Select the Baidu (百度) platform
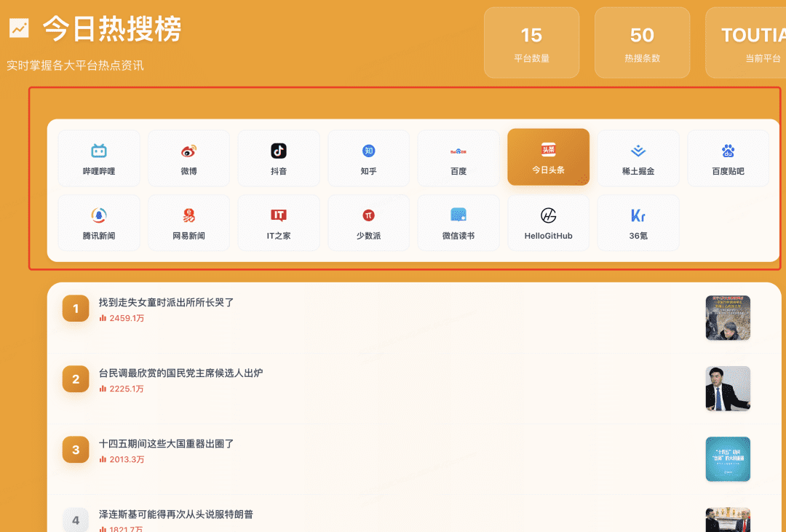 458,151
